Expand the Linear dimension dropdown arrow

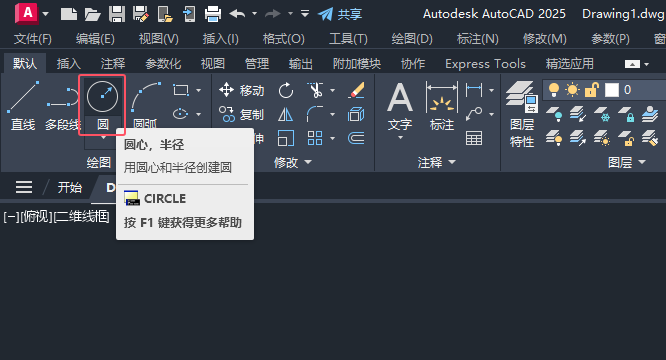(x=491, y=90)
